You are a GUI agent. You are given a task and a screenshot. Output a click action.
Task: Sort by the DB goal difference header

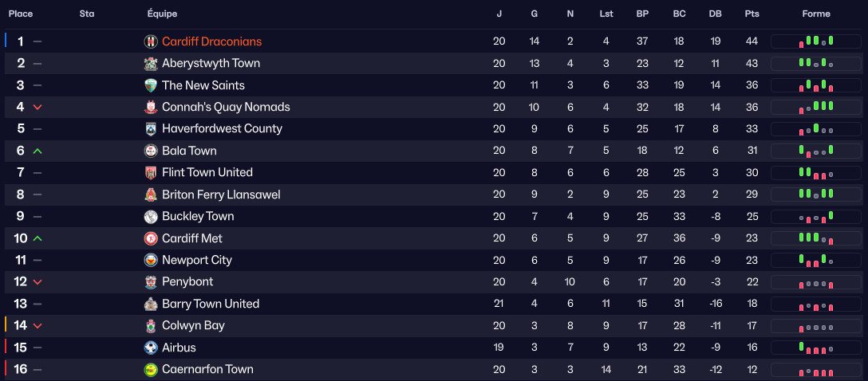(715, 14)
